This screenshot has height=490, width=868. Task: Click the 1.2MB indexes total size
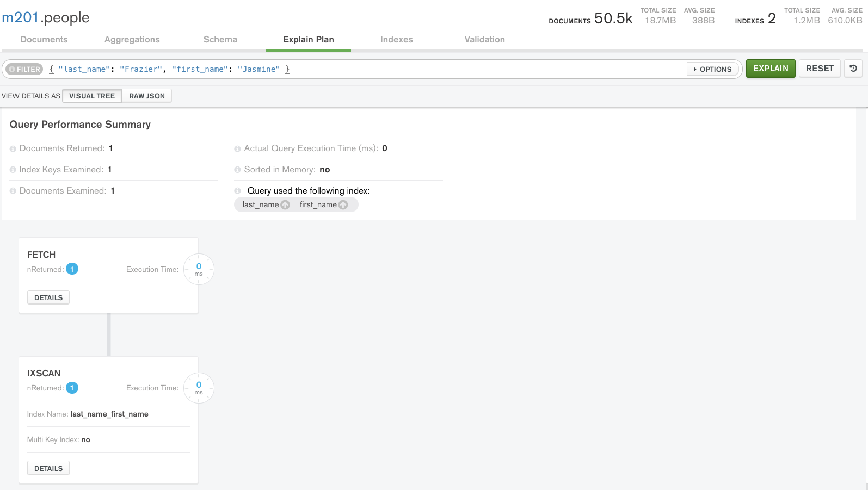[807, 21]
